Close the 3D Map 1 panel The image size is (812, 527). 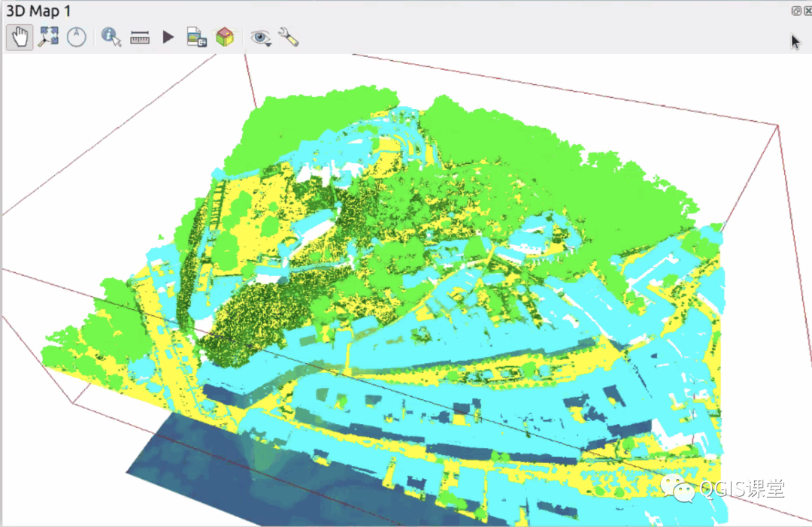coord(807,11)
